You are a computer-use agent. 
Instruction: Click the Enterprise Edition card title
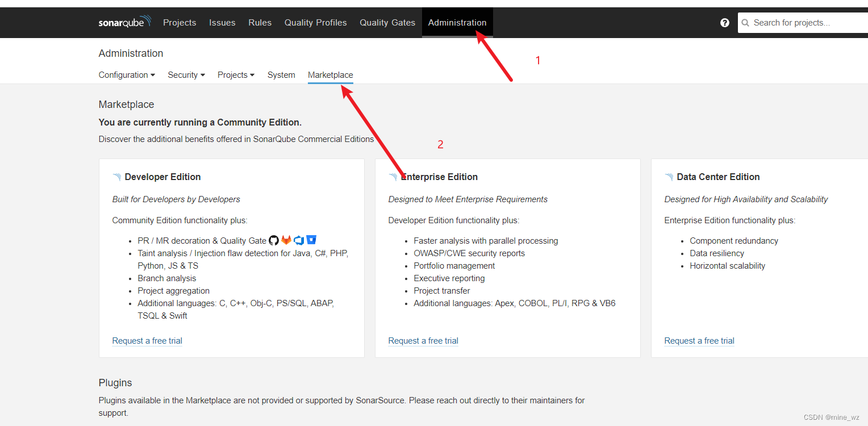pos(439,177)
